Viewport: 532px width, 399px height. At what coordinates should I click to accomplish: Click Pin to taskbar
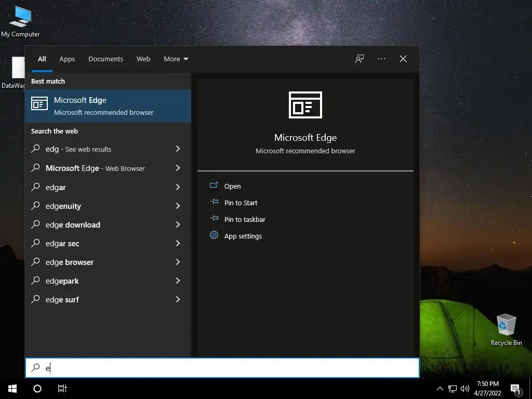coord(245,220)
